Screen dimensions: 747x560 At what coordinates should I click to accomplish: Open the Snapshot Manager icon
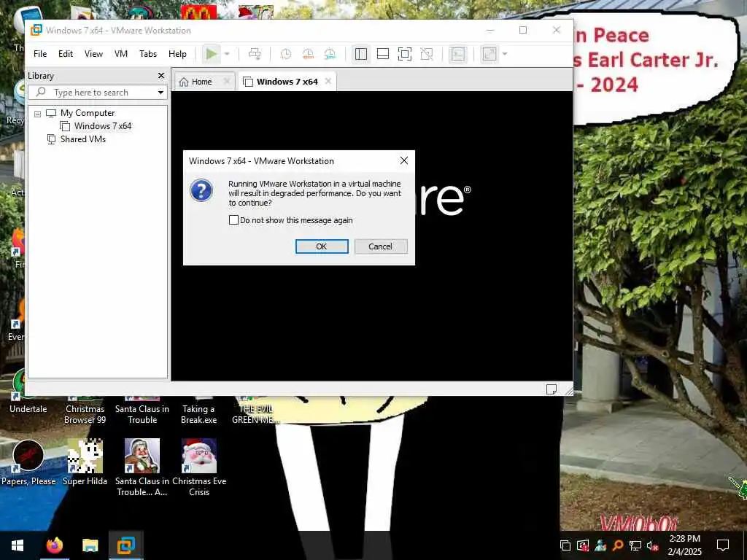(x=330, y=54)
